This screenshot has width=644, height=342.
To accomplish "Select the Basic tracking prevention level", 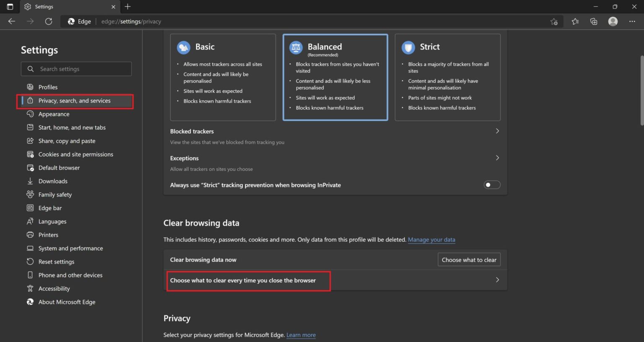I will pyautogui.click(x=223, y=77).
